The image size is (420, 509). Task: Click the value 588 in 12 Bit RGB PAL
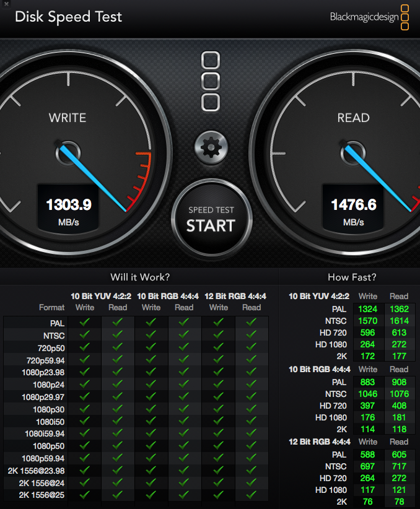(368, 455)
